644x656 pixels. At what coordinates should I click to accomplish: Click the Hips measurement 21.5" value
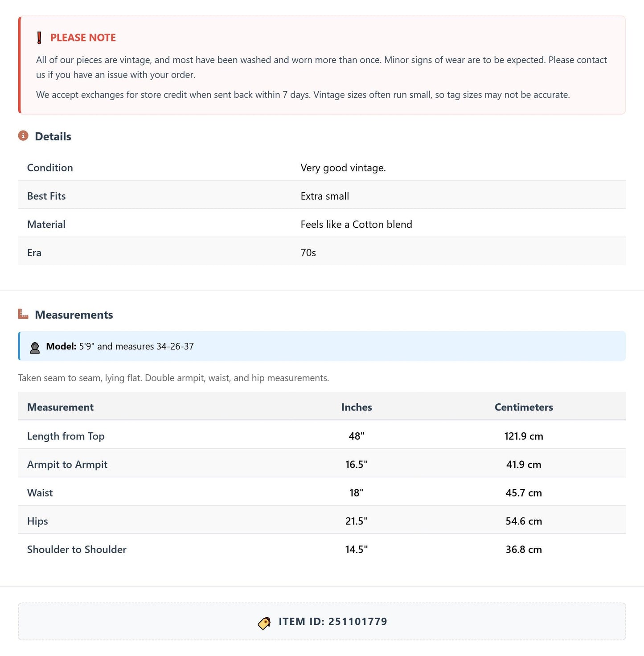[x=357, y=521]
